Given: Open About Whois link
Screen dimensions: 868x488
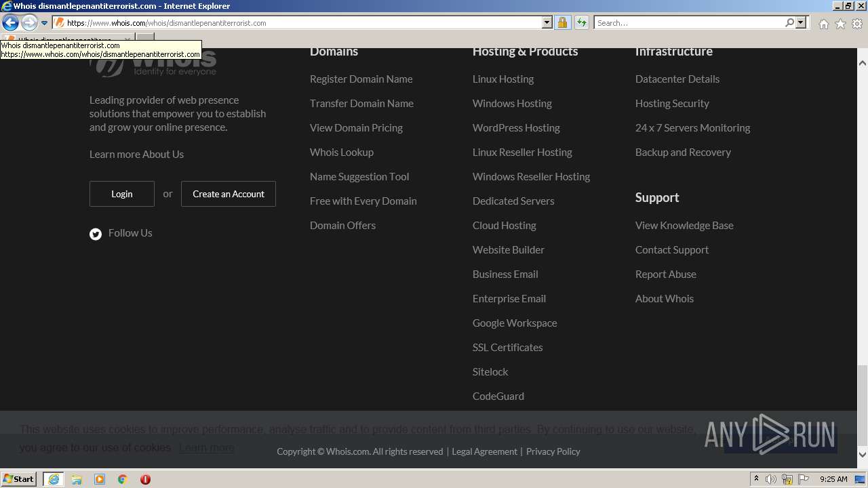Looking at the screenshot, I should click(665, 299).
